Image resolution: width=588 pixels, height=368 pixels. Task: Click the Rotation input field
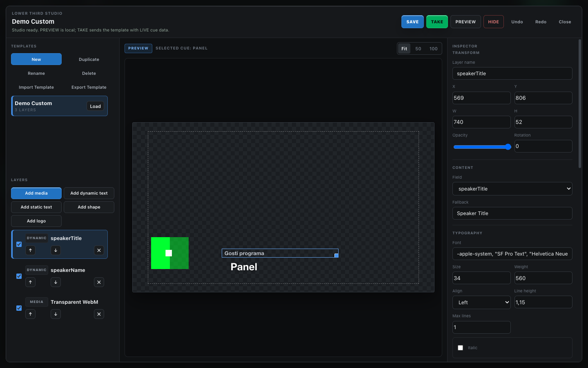tap(543, 146)
